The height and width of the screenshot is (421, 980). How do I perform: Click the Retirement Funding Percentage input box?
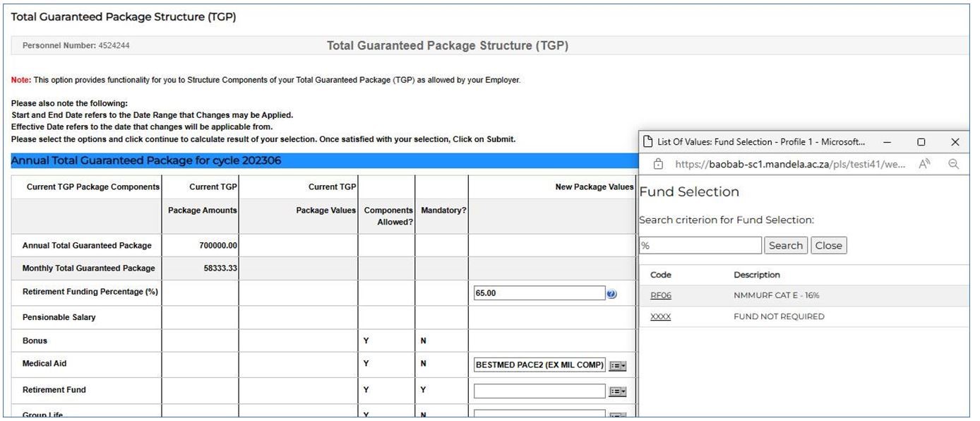(539, 294)
